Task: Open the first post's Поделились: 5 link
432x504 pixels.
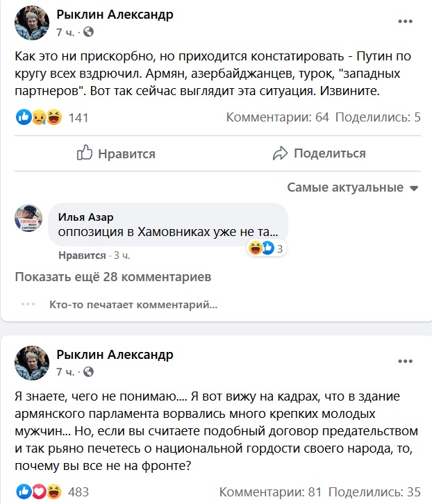Action: coord(378,117)
